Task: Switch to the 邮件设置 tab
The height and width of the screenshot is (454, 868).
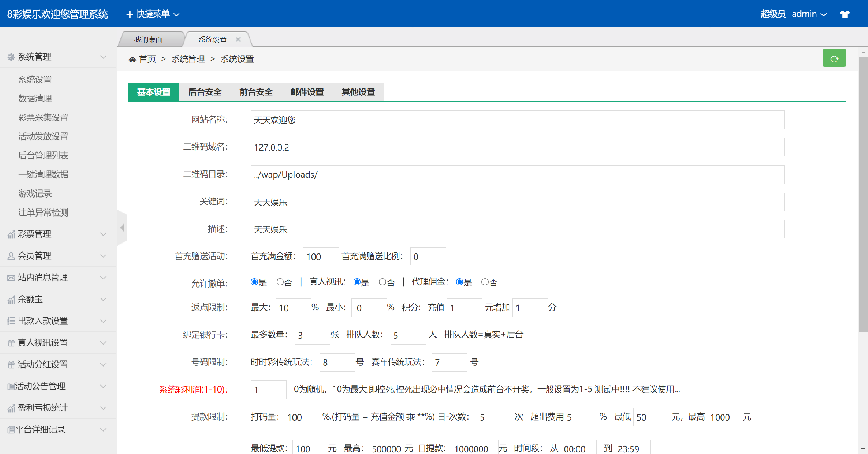Action: 307,92
